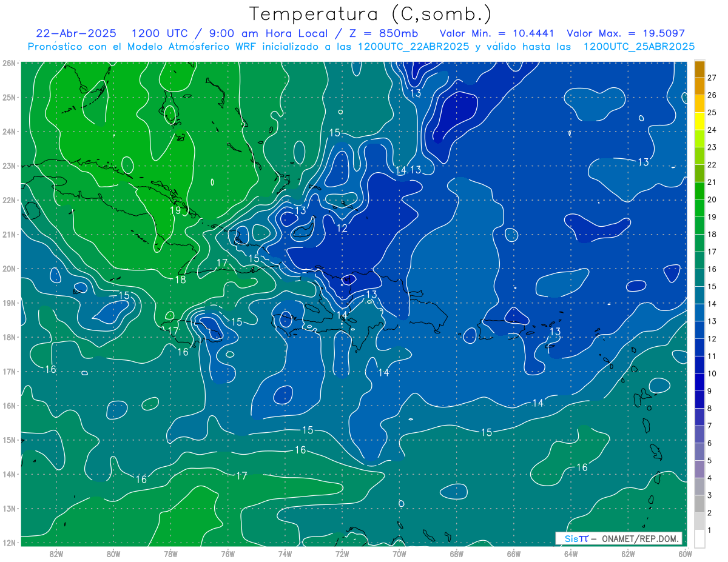The height and width of the screenshot is (562, 728).
Task: Click the dark blue swatch between 9 and 10
Action: [699, 382]
